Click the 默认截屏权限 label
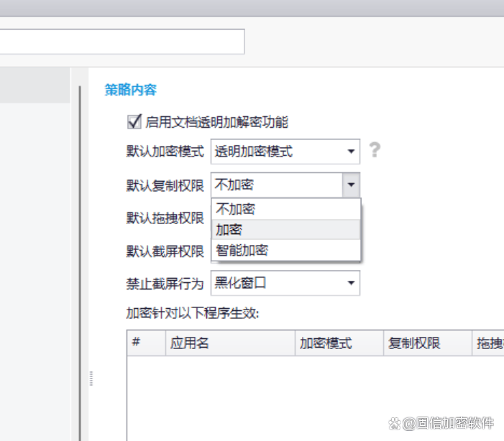The image size is (504, 441). click(x=165, y=251)
